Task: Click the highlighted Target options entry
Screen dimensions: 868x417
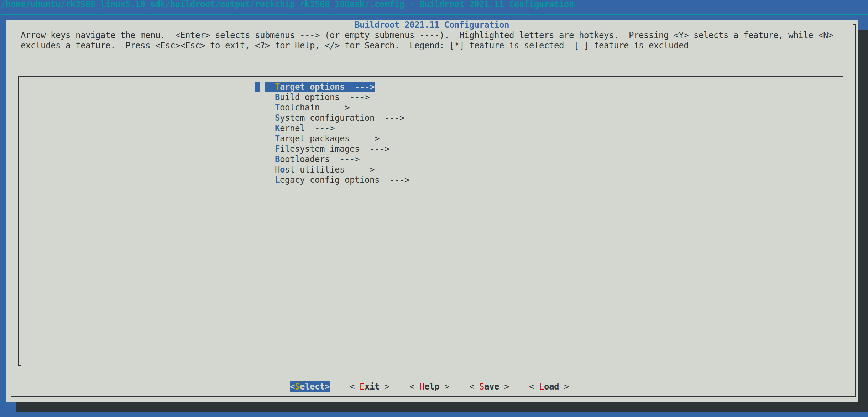Action: 319,87
